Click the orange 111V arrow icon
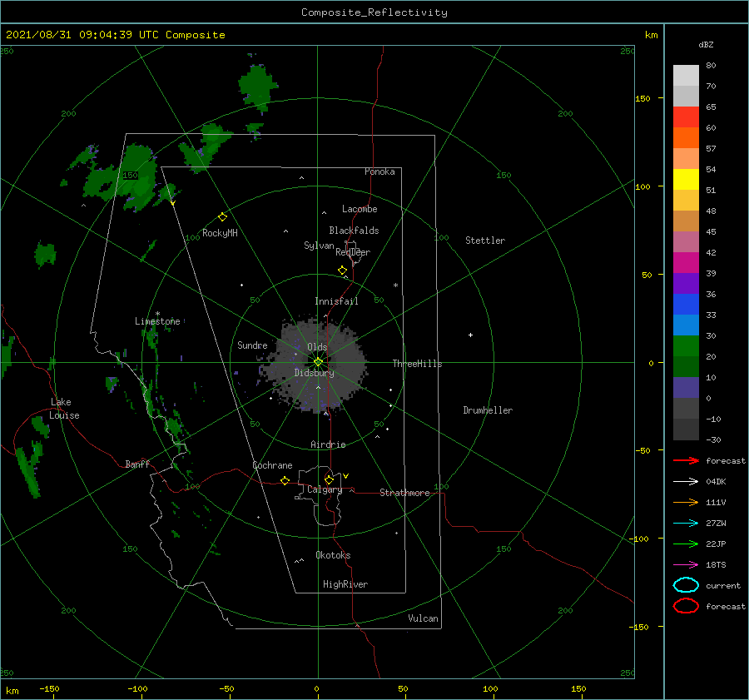The width and height of the screenshot is (749, 700). point(686,502)
